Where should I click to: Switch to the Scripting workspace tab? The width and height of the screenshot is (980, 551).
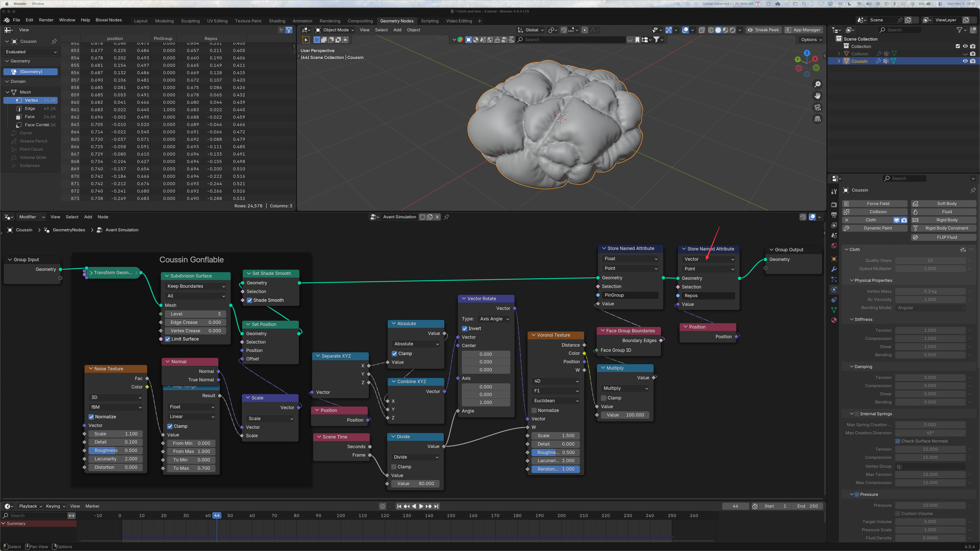[x=430, y=21]
